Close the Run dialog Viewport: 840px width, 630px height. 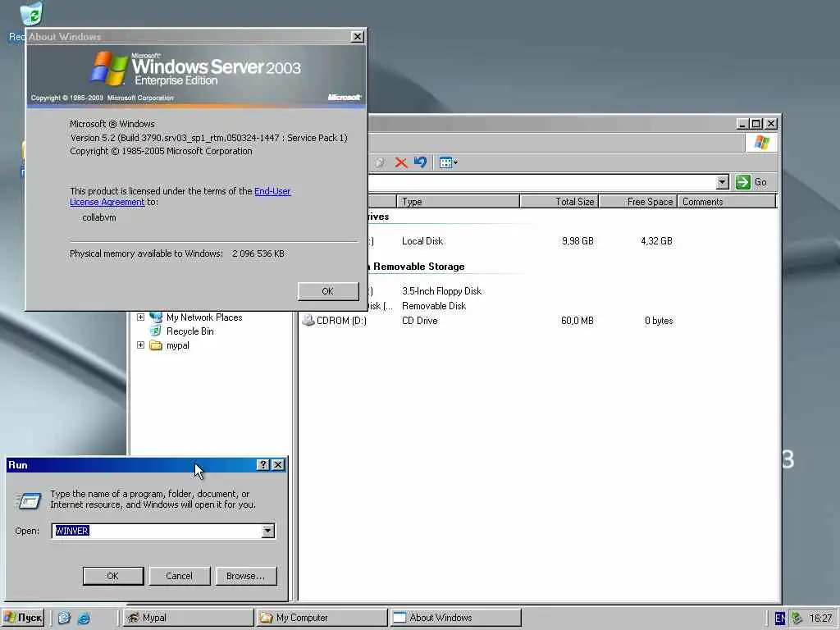[x=278, y=464]
